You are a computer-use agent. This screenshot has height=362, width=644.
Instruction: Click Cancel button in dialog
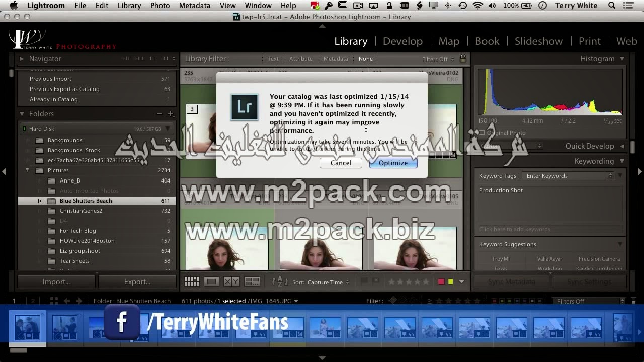click(341, 163)
